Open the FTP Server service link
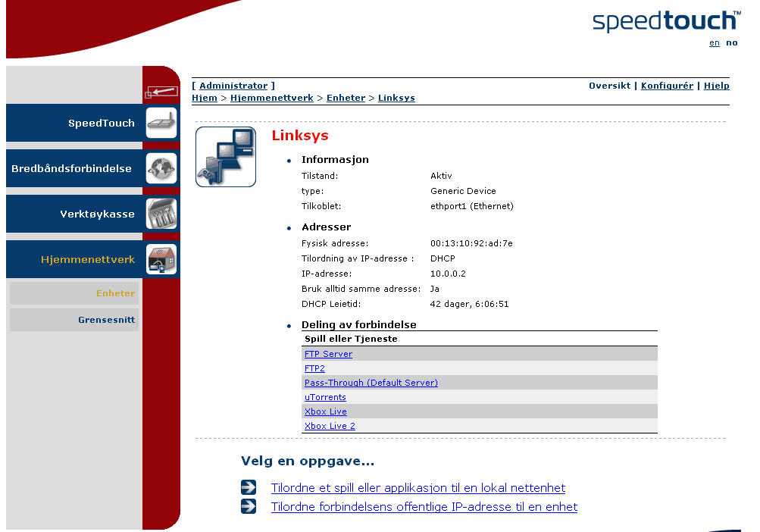The width and height of the screenshot is (760, 532). (x=328, y=354)
